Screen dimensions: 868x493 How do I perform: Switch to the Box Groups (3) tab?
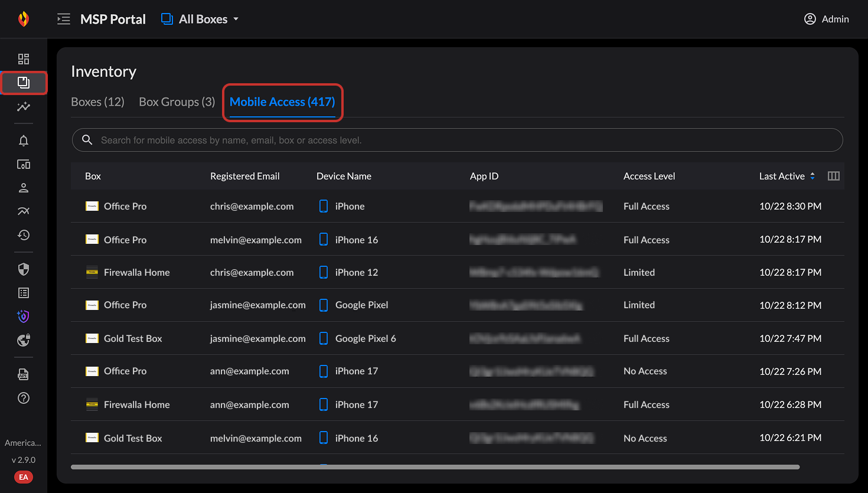pos(177,102)
